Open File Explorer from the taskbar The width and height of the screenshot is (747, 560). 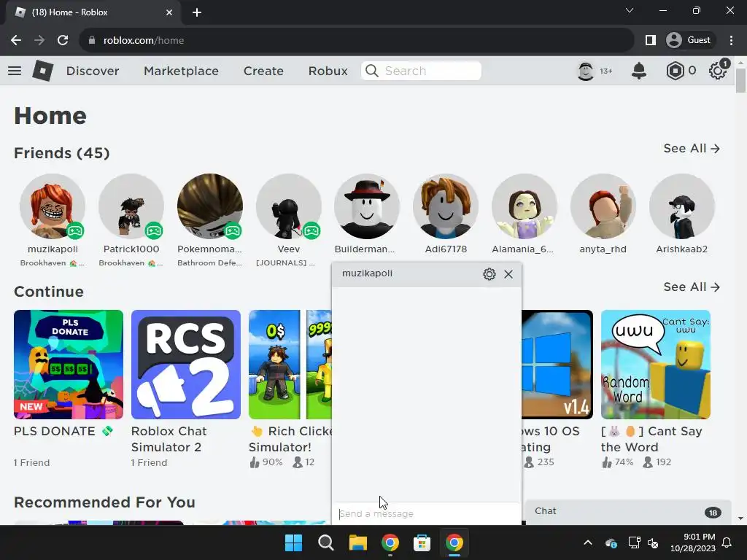pyautogui.click(x=357, y=542)
